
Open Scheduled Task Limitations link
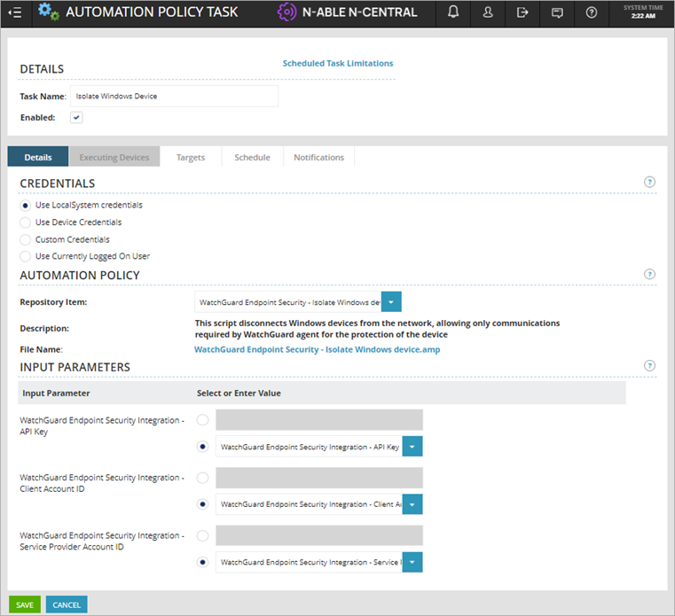pos(337,63)
